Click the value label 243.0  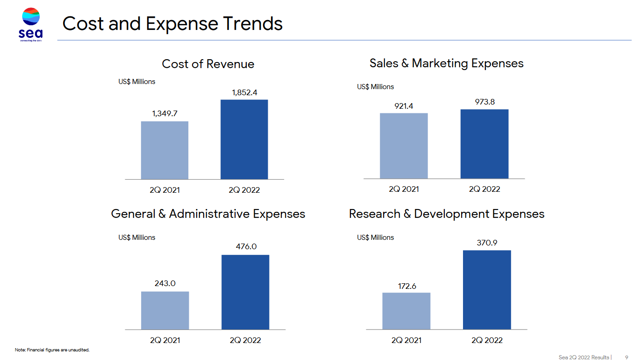(x=165, y=283)
